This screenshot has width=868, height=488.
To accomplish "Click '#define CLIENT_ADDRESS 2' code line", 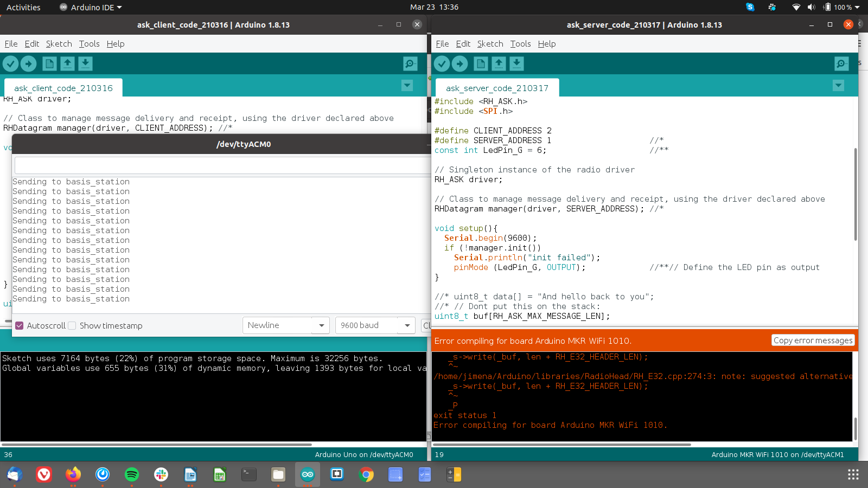I will point(493,131).
